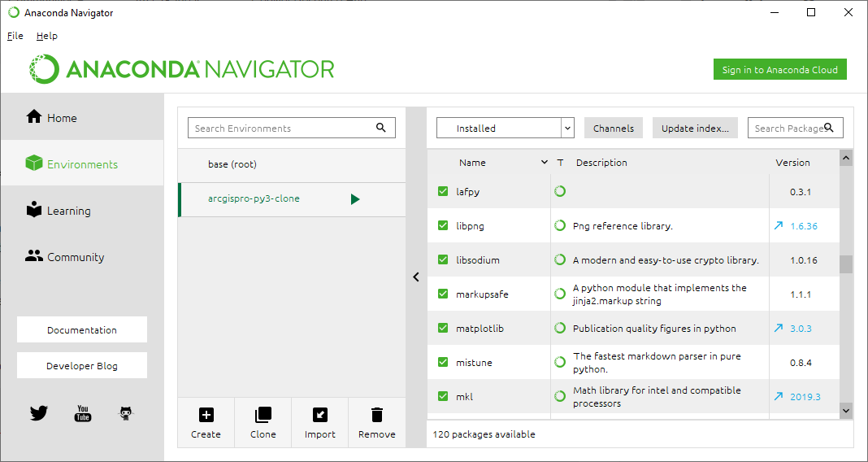Uncheck the libpng package checkbox
The image size is (868, 462).
[x=443, y=225]
